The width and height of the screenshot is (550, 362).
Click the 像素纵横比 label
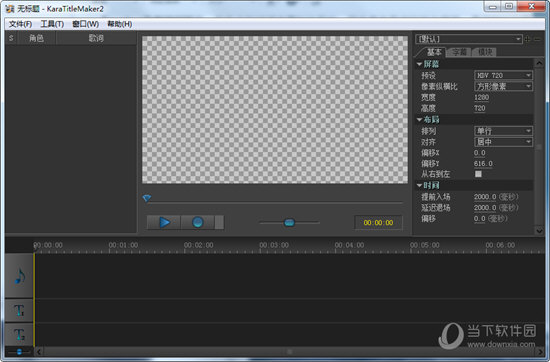(440, 86)
